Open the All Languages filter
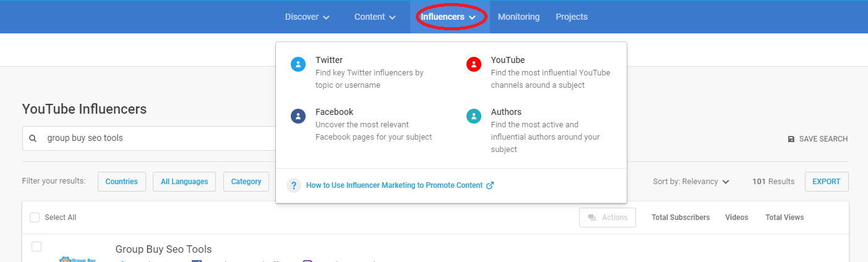Image resolution: width=868 pixels, height=262 pixels. click(184, 182)
